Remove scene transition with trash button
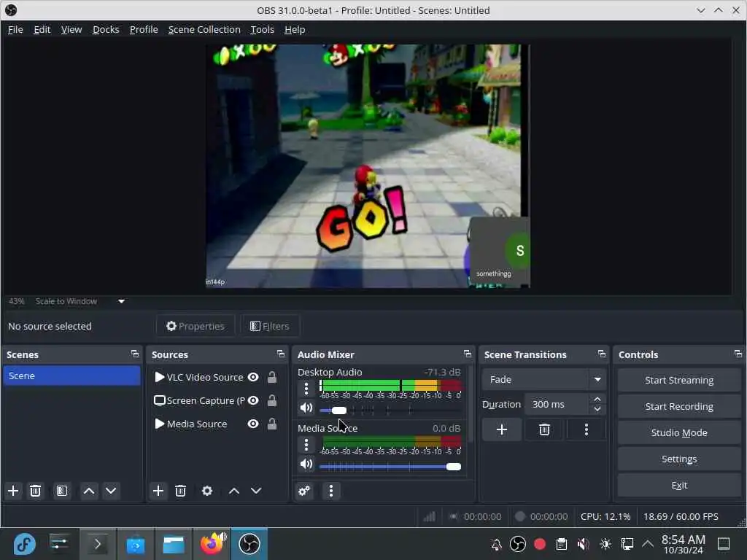Screen dimensions: 747x560 [544, 430]
